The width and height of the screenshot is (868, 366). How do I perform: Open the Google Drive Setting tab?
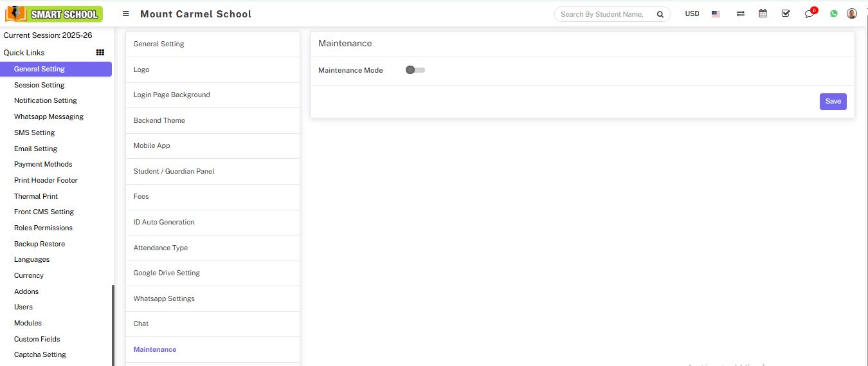click(x=167, y=273)
